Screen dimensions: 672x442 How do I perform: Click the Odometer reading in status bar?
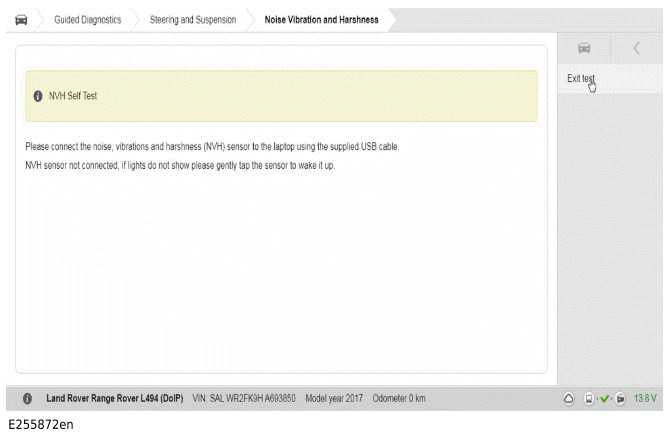399,398
